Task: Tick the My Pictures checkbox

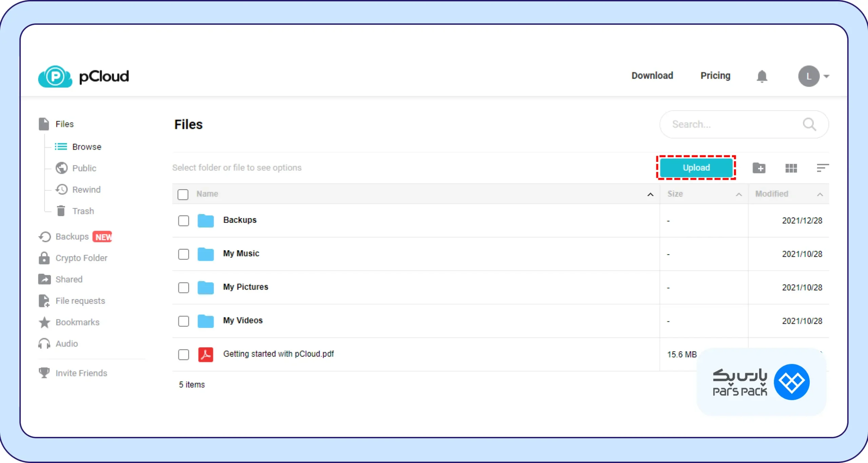Action: pos(183,288)
